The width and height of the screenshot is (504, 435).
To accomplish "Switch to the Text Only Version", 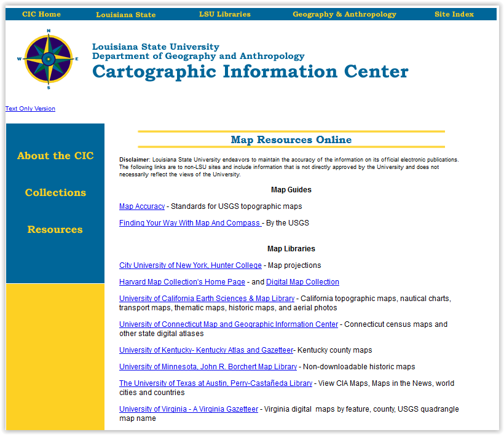I will [30, 109].
